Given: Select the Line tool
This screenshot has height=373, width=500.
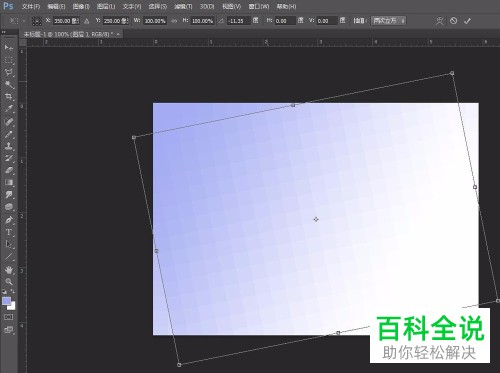Looking at the screenshot, I should (9, 257).
